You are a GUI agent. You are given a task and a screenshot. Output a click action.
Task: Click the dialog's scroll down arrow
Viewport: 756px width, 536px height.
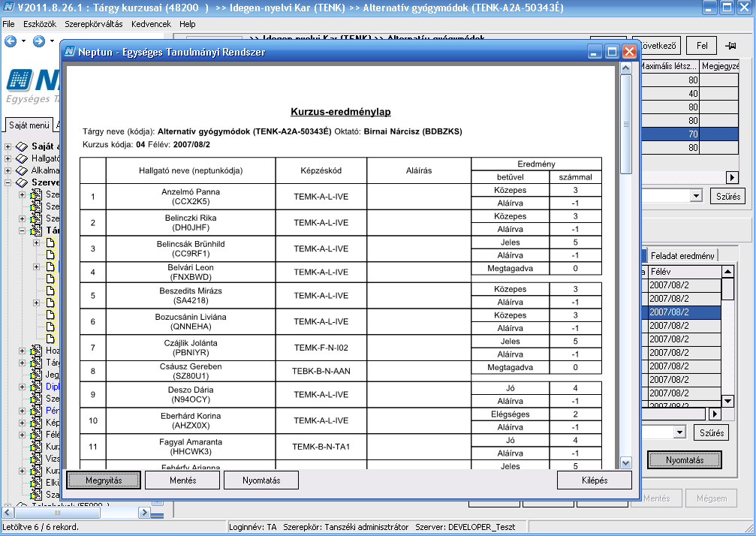(626, 463)
